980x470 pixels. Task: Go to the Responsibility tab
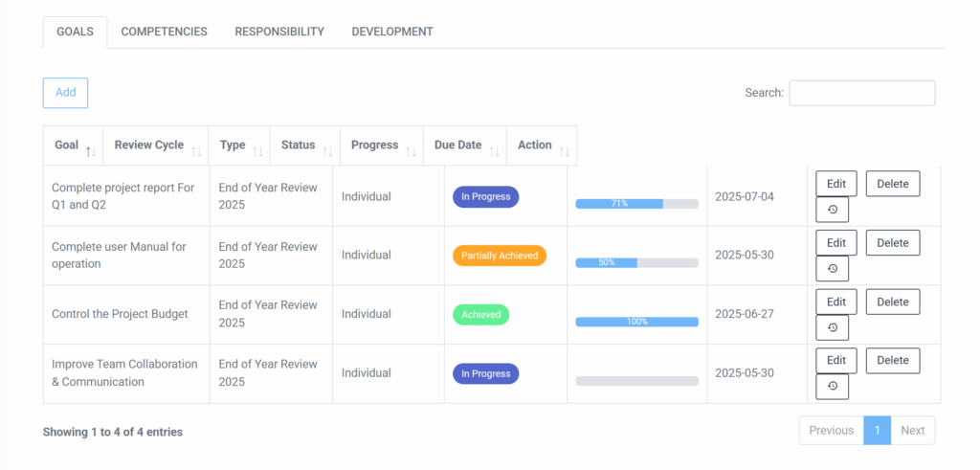tap(279, 32)
